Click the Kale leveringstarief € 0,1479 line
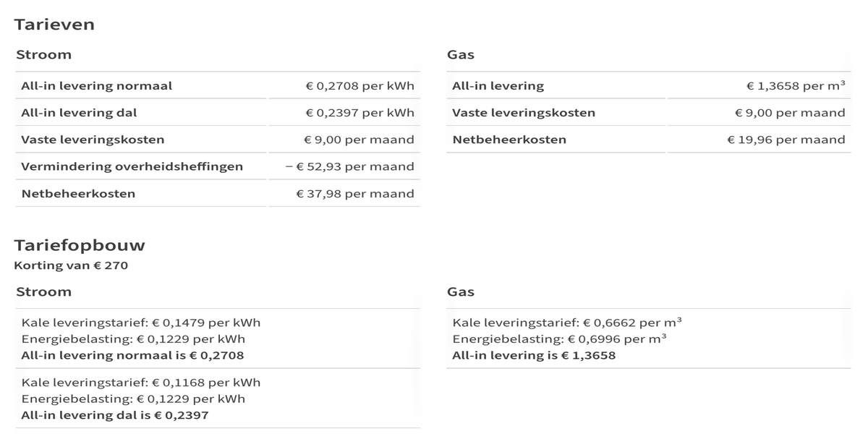 point(140,323)
